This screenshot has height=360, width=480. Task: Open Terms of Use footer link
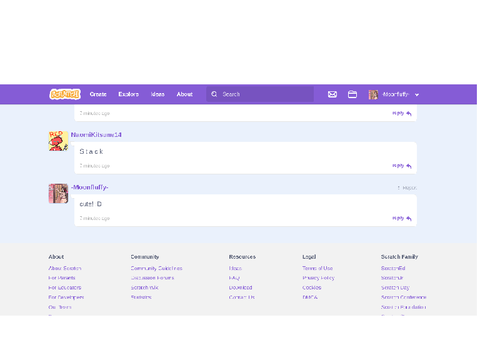click(317, 268)
